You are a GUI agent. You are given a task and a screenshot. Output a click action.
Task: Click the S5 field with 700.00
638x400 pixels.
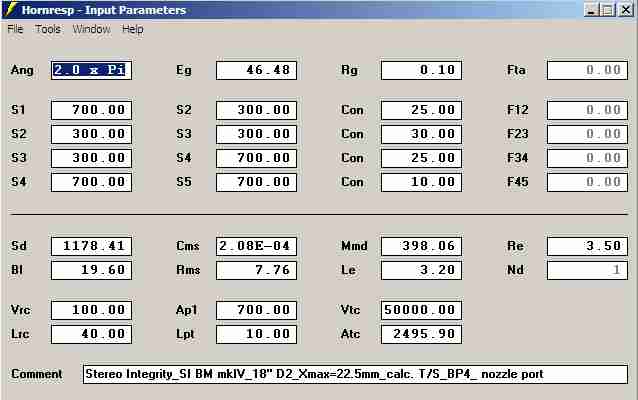point(256,182)
